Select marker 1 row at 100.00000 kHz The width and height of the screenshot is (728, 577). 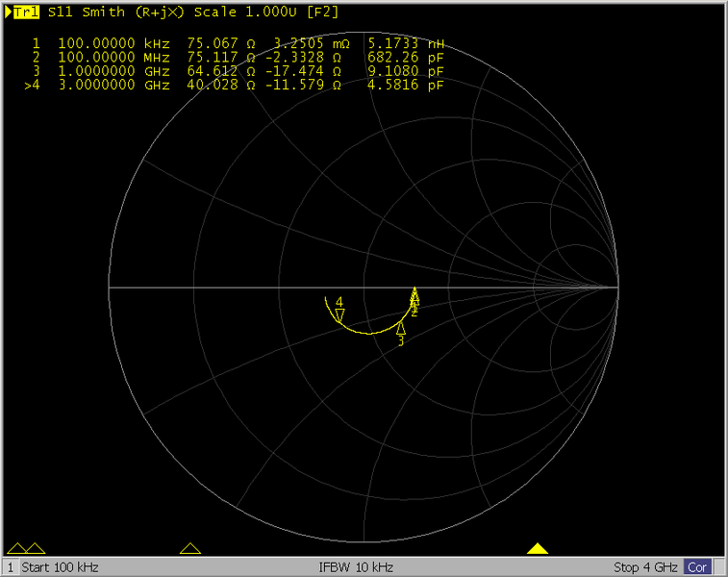[x=238, y=44]
